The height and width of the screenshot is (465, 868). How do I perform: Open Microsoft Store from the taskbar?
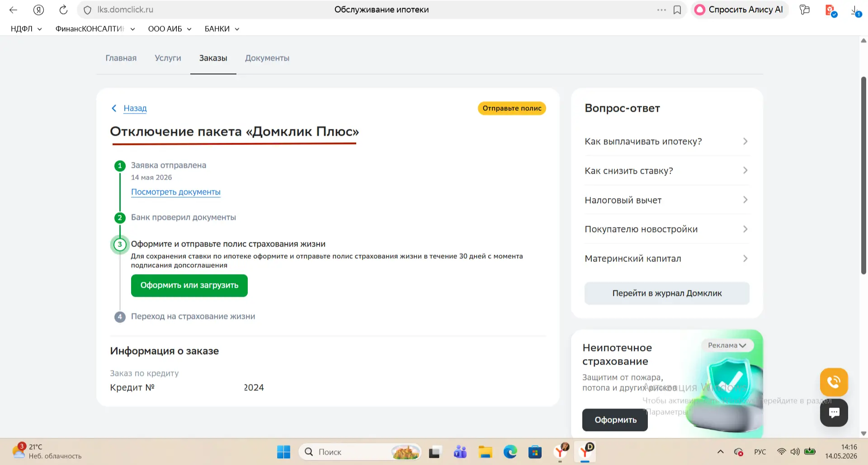[x=535, y=452]
